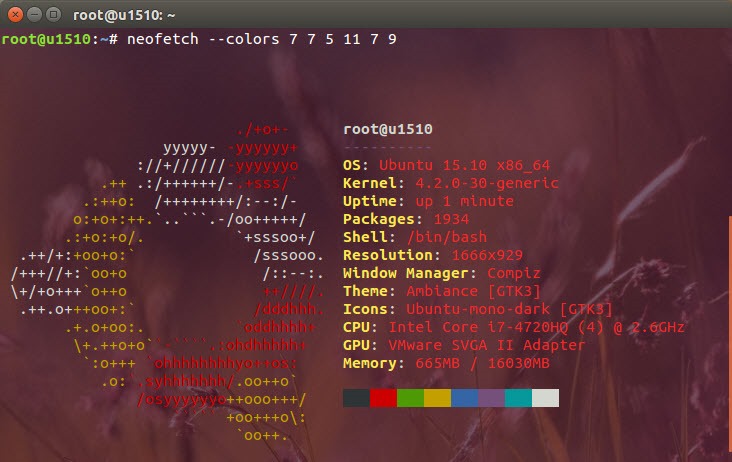Click the 'Window Manager:' label
732x462 pixels.
coord(409,273)
